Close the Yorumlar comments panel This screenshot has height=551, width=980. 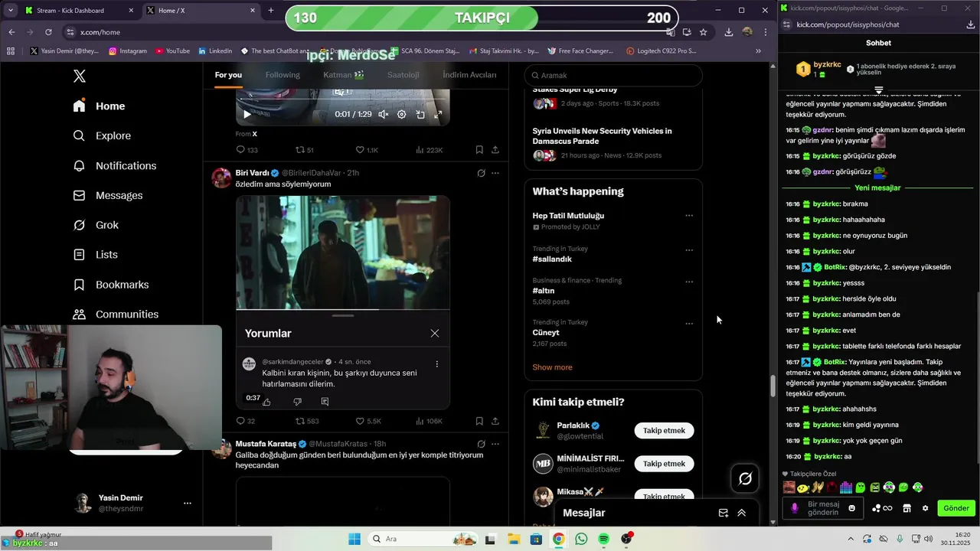(435, 333)
